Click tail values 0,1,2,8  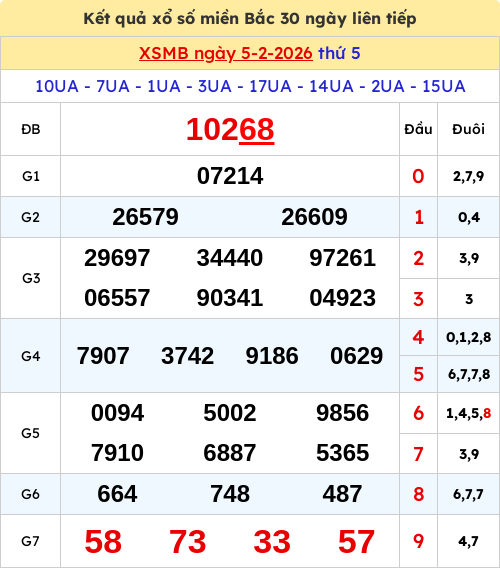468,338
